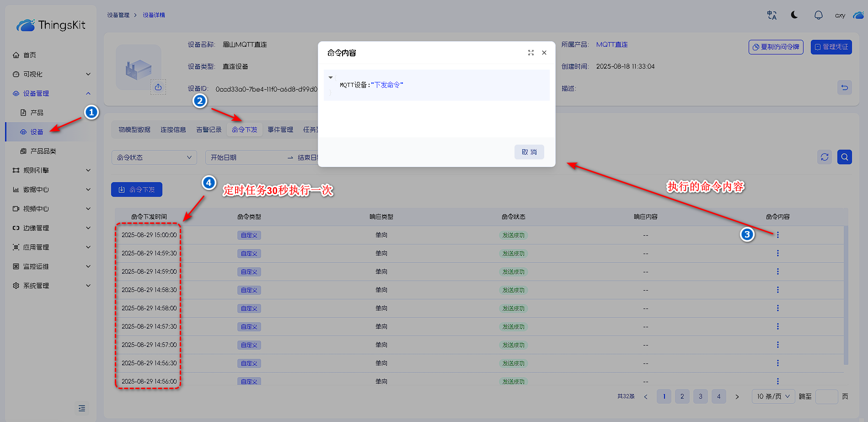Click the upload icon under the device image
The width and height of the screenshot is (868, 422).
coord(158,87)
